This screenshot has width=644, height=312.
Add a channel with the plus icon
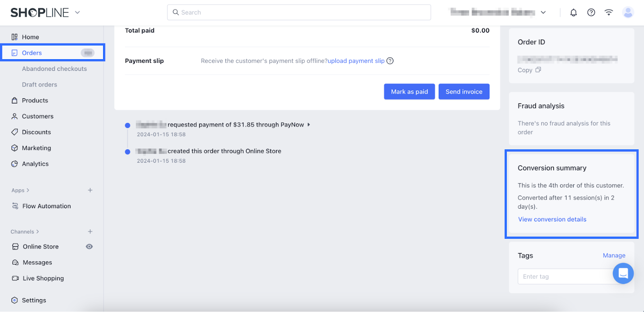pyautogui.click(x=90, y=231)
